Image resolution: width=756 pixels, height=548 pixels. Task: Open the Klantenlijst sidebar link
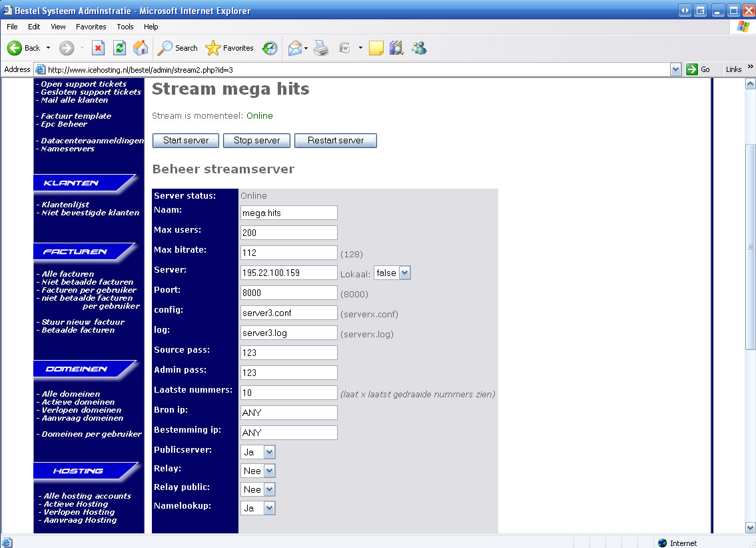[x=65, y=205]
